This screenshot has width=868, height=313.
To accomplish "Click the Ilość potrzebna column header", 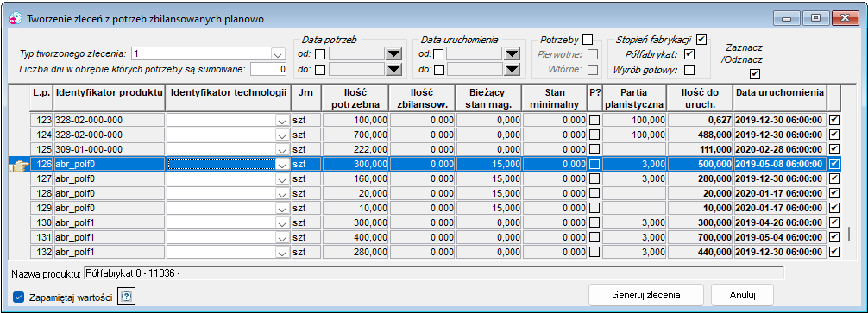I will pyautogui.click(x=355, y=97).
